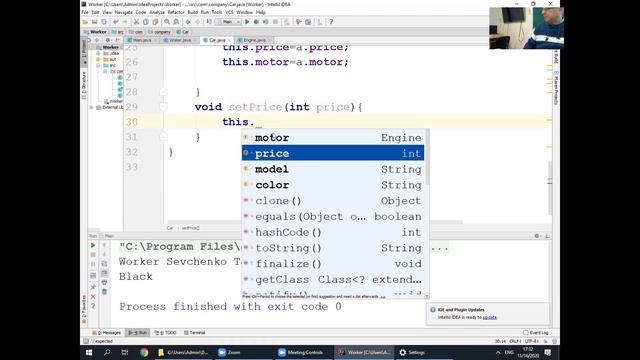Screen dimensions: 640x360
Task: Open the Messages tool window tab
Action: tap(107, 333)
